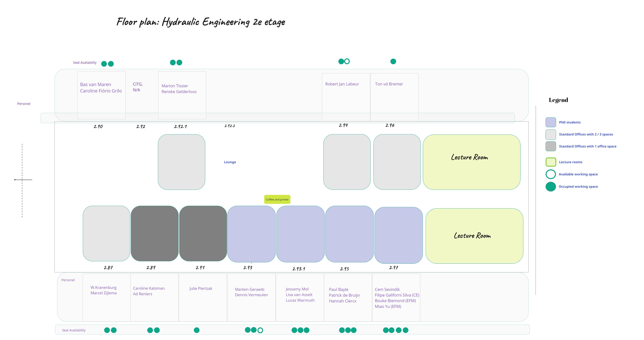The width and height of the screenshot is (644, 340).
Task: Click the hollow available seat circle above room 2.94
Action: [347, 61]
